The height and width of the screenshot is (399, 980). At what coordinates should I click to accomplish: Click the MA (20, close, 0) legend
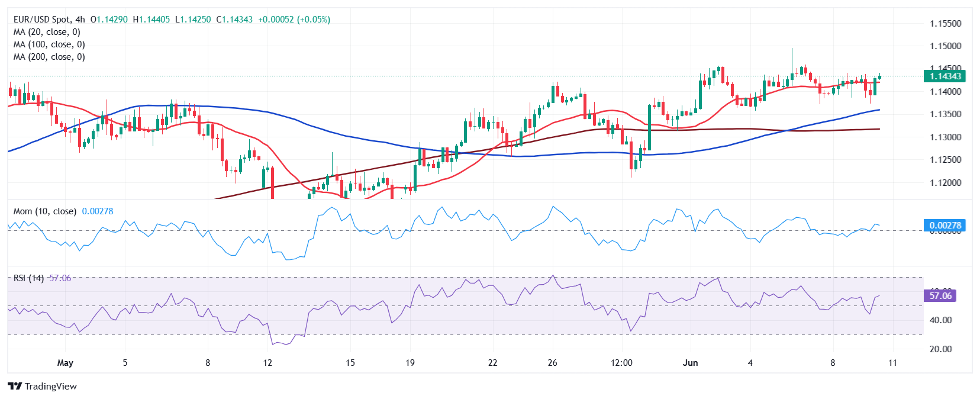point(47,32)
